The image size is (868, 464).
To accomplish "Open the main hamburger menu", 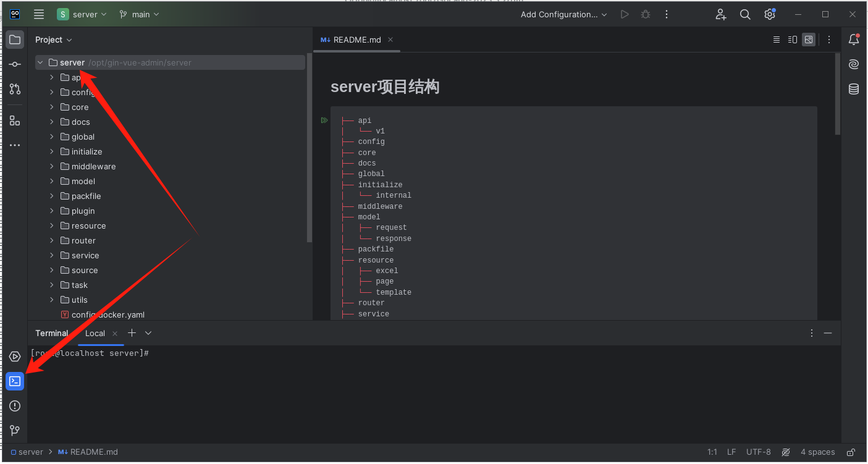I will [x=39, y=14].
